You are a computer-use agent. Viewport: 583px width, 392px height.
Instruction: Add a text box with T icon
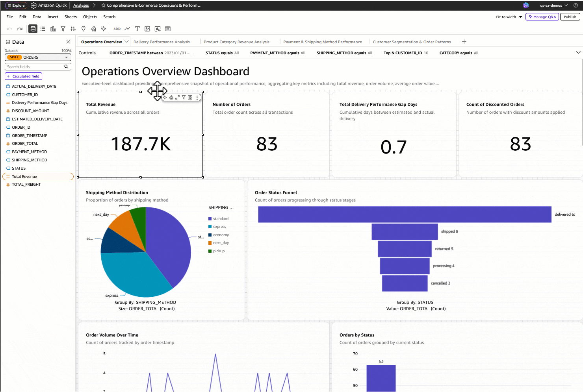[137, 29]
